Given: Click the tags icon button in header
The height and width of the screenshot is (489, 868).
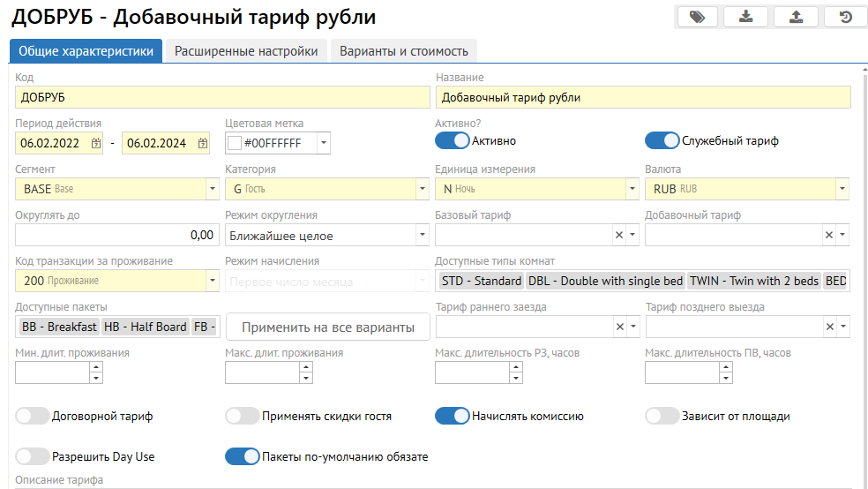Looking at the screenshot, I should (x=697, y=17).
